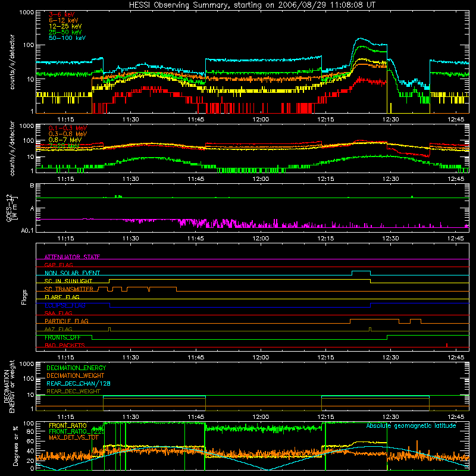Click the FLARE_FLAG label
This screenshot has height=476, width=476.
coord(62,297)
